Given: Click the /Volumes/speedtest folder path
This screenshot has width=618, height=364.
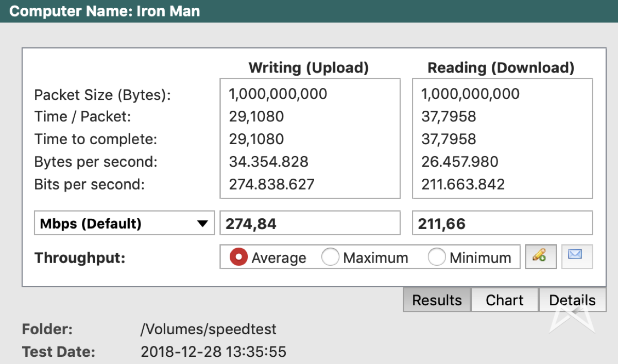Looking at the screenshot, I should click(209, 330).
